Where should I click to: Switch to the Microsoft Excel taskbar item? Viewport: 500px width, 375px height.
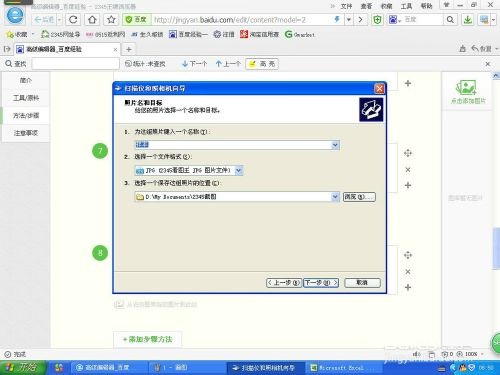point(343,368)
